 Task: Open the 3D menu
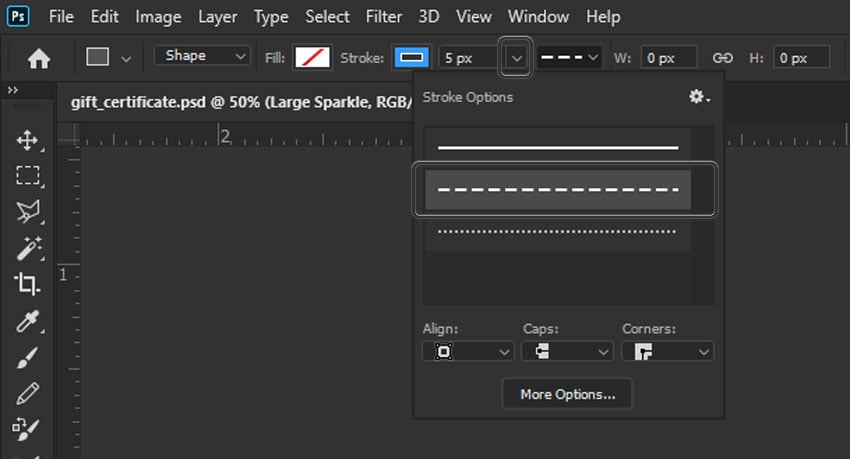pos(429,17)
